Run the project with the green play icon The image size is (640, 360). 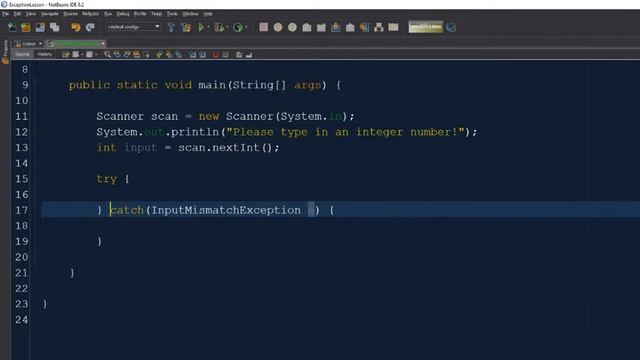[x=201, y=27]
